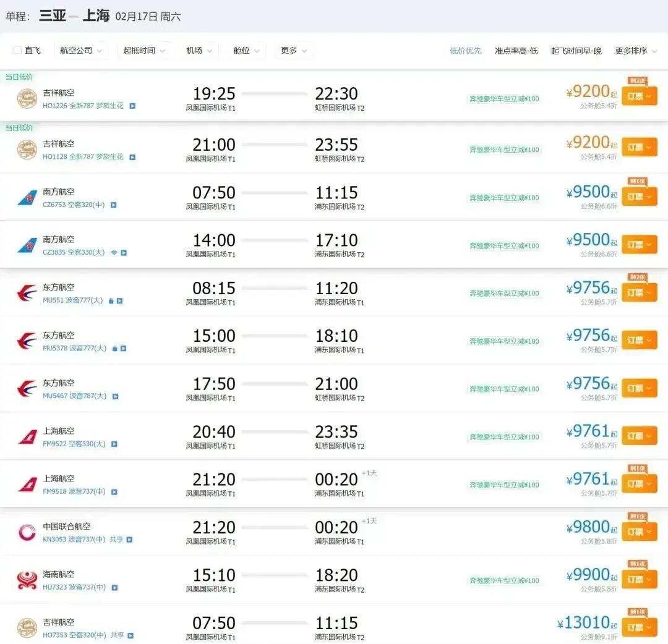Click 订票 for 上海航空 FM9518
This screenshot has height=644, width=668.
click(639, 484)
